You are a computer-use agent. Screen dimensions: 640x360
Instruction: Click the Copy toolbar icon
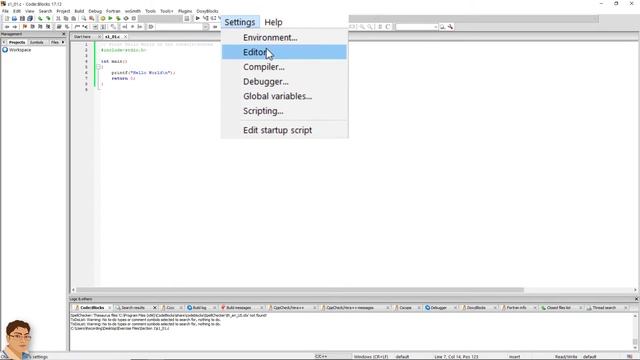pos(66,18)
